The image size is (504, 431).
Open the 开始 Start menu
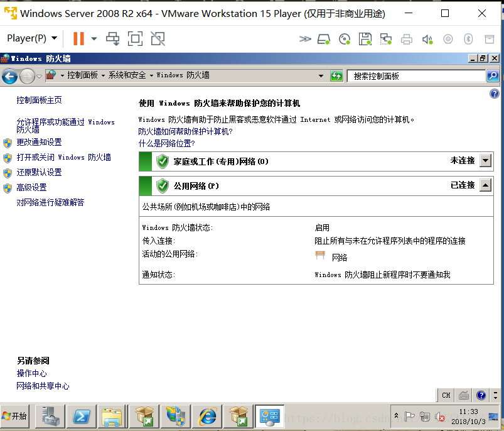[15, 416]
